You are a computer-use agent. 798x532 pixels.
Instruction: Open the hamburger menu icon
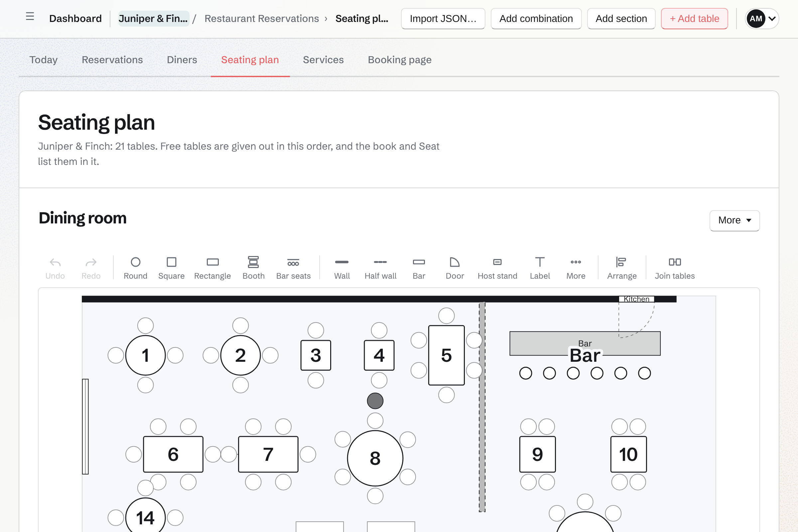click(x=30, y=16)
